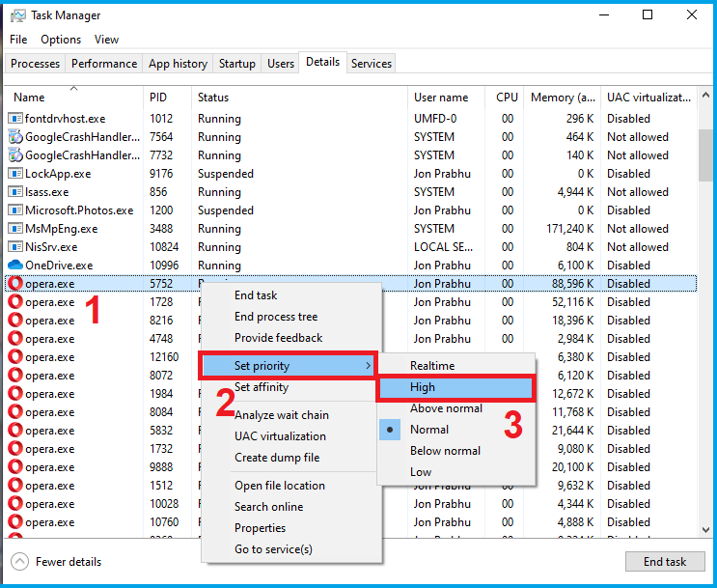Click the End task button
This screenshot has width=717, height=588.
(x=665, y=562)
